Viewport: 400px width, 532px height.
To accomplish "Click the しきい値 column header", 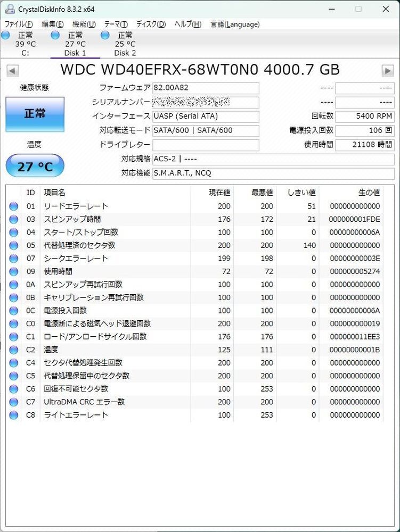I will [298, 193].
